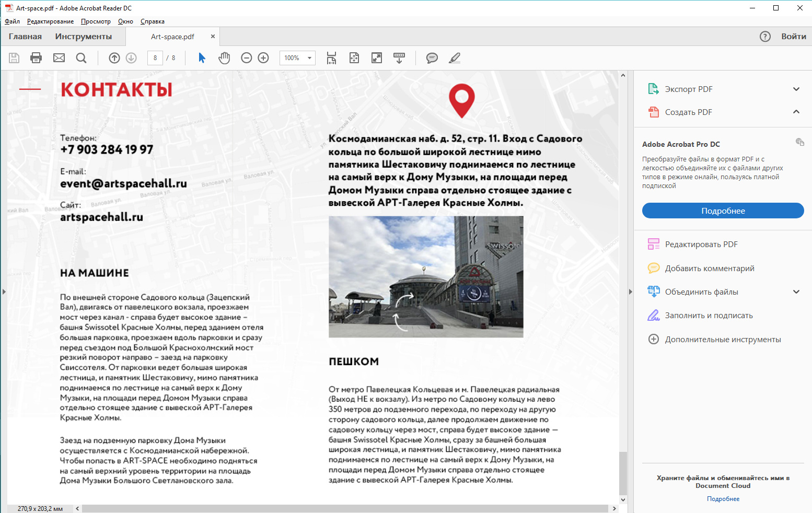
Task: Close the Art-space.pdf tab
Action: tap(213, 37)
